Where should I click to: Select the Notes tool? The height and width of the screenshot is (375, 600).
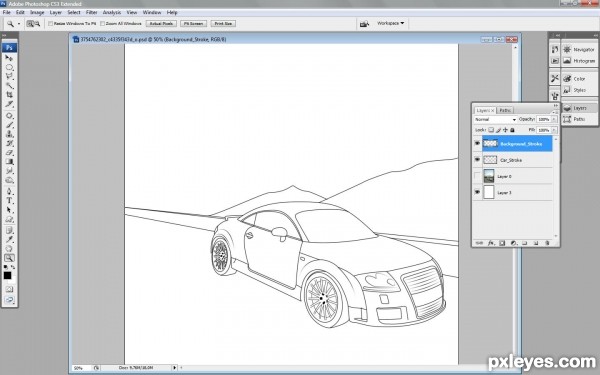pyautogui.click(x=9, y=230)
